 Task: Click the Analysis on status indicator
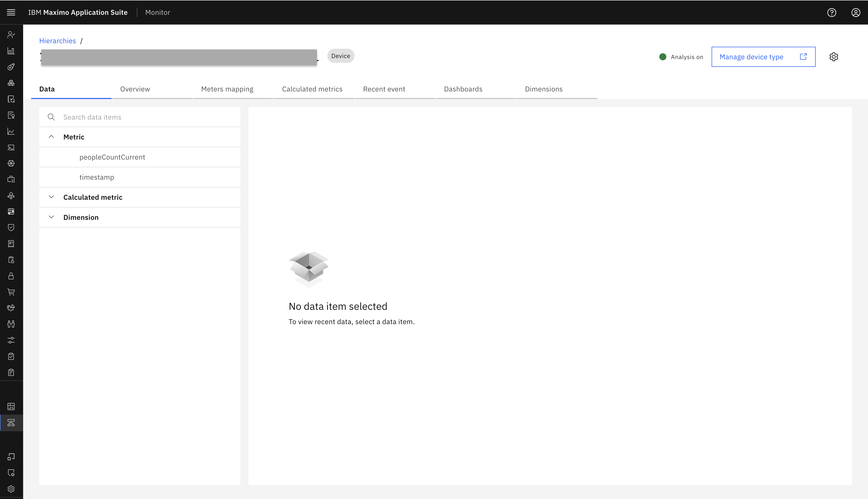[x=681, y=57]
